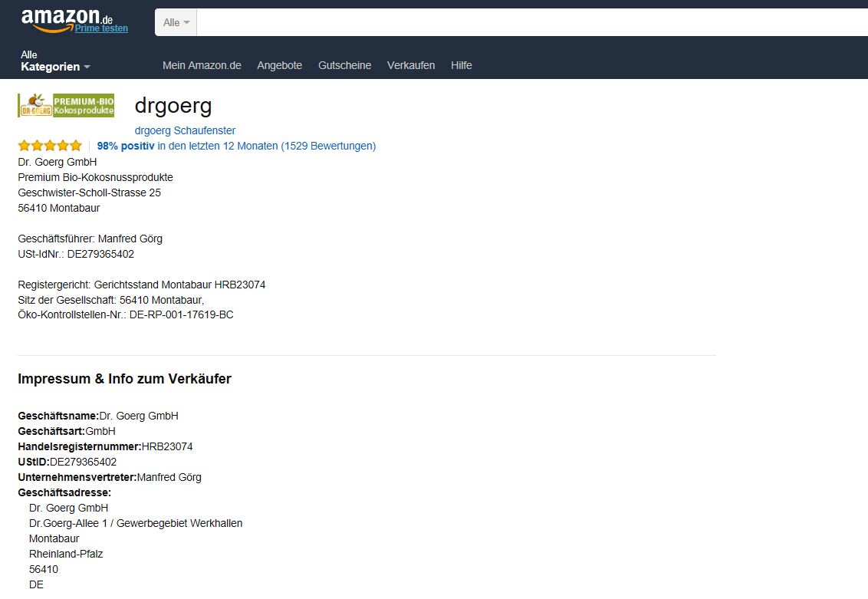The height and width of the screenshot is (599, 868).
Task: Select the Geschäftsname Dr. Goerg GmbH row
Action: click(x=98, y=416)
